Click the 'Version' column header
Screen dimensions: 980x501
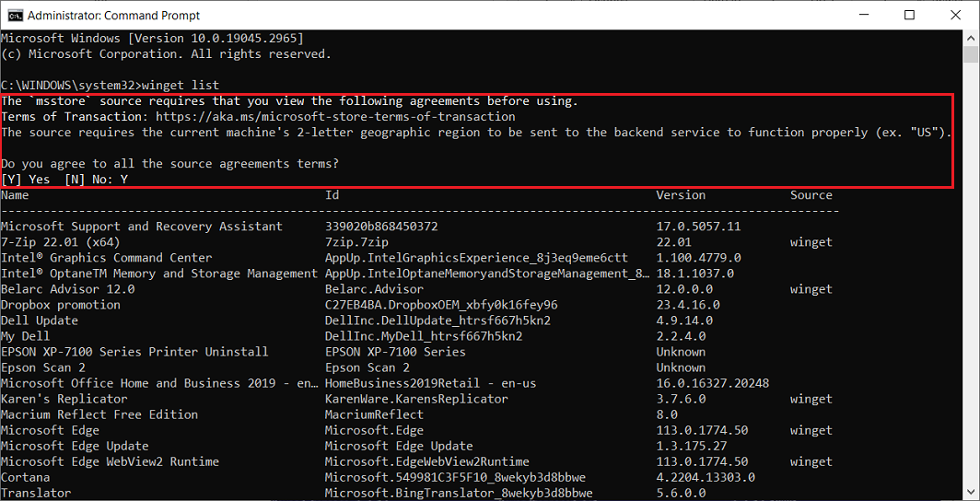click(x=681, y=195)
